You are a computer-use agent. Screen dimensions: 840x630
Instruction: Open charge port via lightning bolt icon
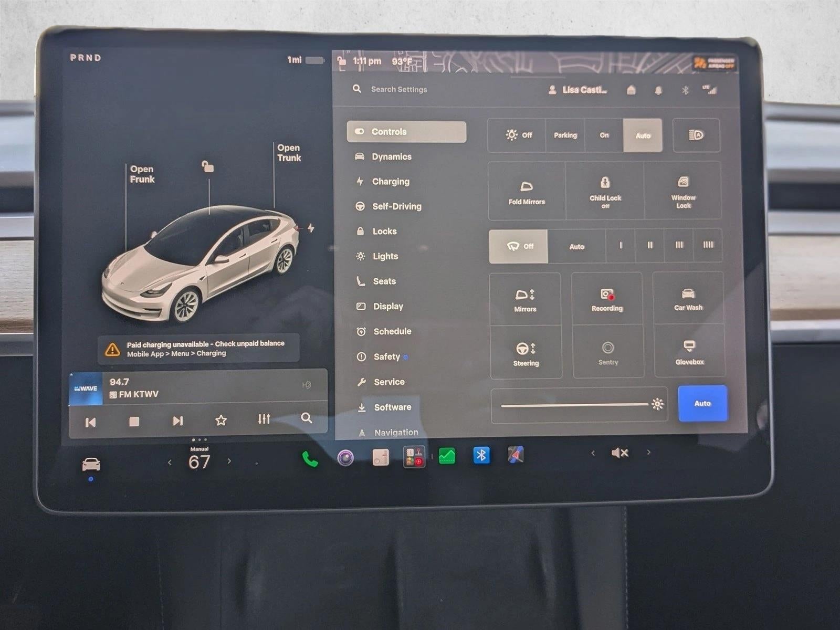pos(311,228)
